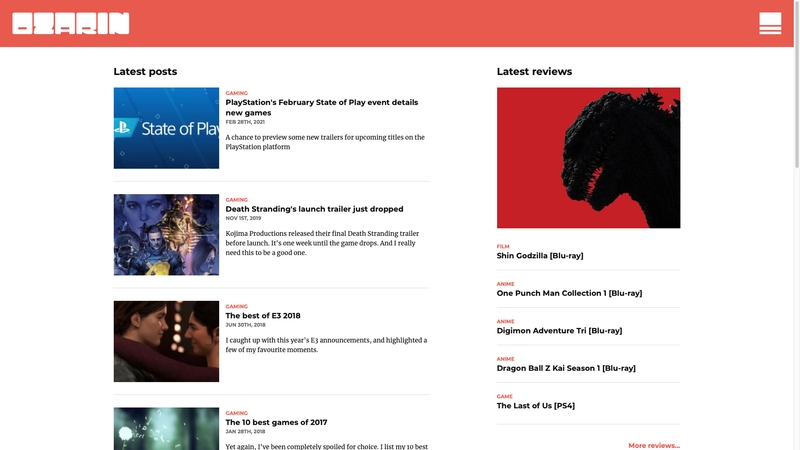Viewport: 800px width, 450px height.
Task: Click ANIME tag above One Punch Man
Action: pos(506,284)
